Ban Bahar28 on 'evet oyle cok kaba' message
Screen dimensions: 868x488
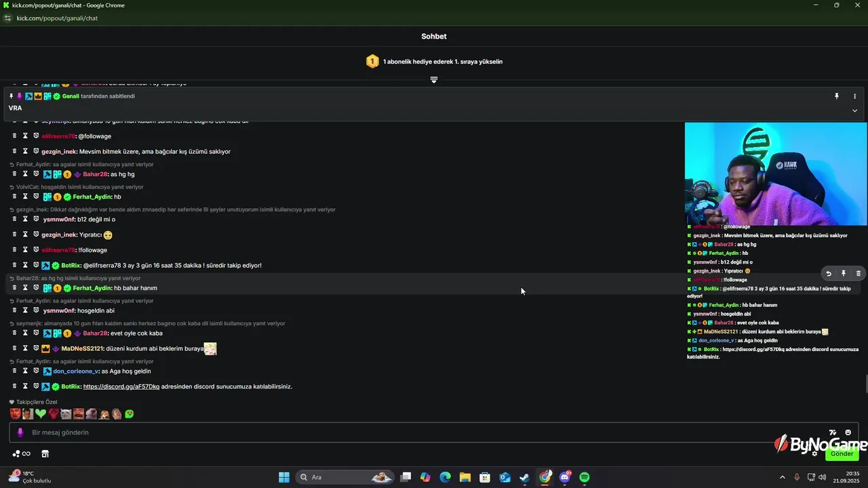point(37,333)
